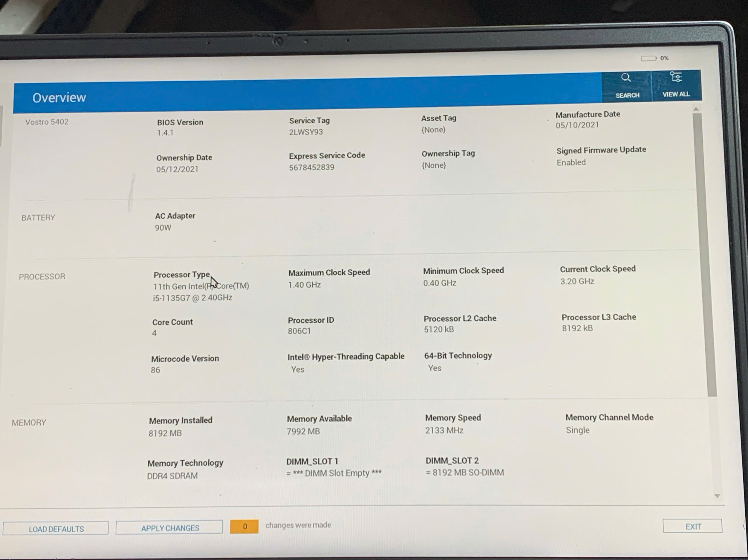Click Processor L2 Cache 5120 kB
Image resolution: width=748 pixels, height=560 pixels.
439,329
